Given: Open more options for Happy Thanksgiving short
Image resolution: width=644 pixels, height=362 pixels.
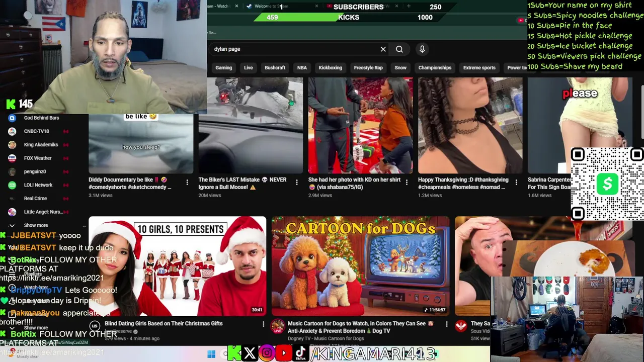Looking at the screenshot, I should [516, 183].
